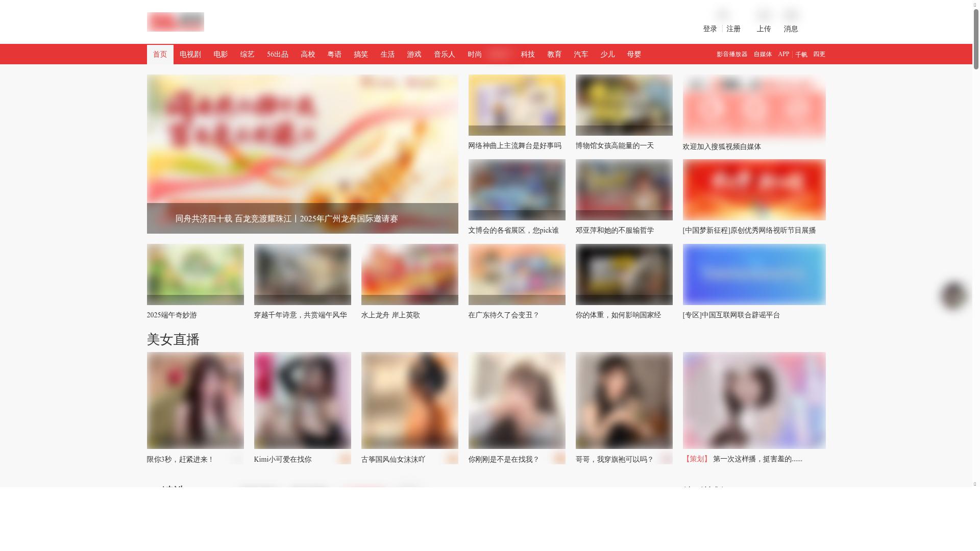Screen dimensions: 980x551
Task: Click the message icon above 消息
Action: pos(791,15)
